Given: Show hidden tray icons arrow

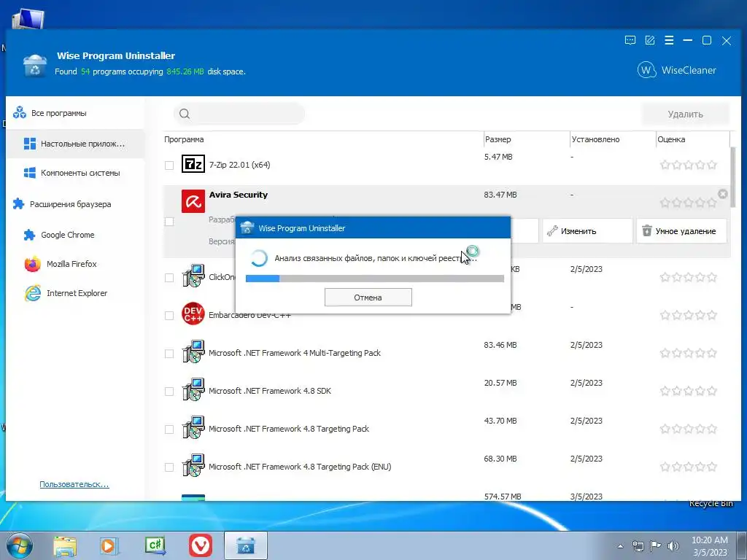Looking at the screenshot, I should point(620,546).
